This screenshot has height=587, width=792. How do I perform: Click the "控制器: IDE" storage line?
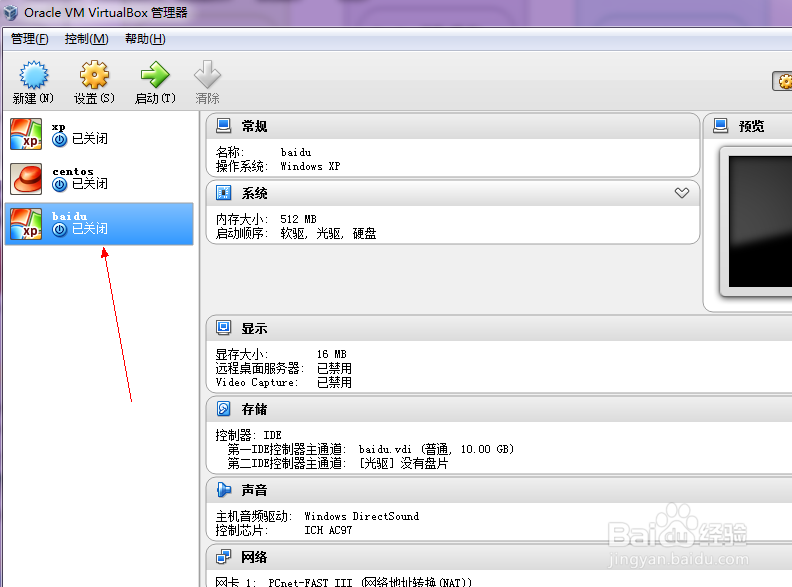[x=249, y=435]
